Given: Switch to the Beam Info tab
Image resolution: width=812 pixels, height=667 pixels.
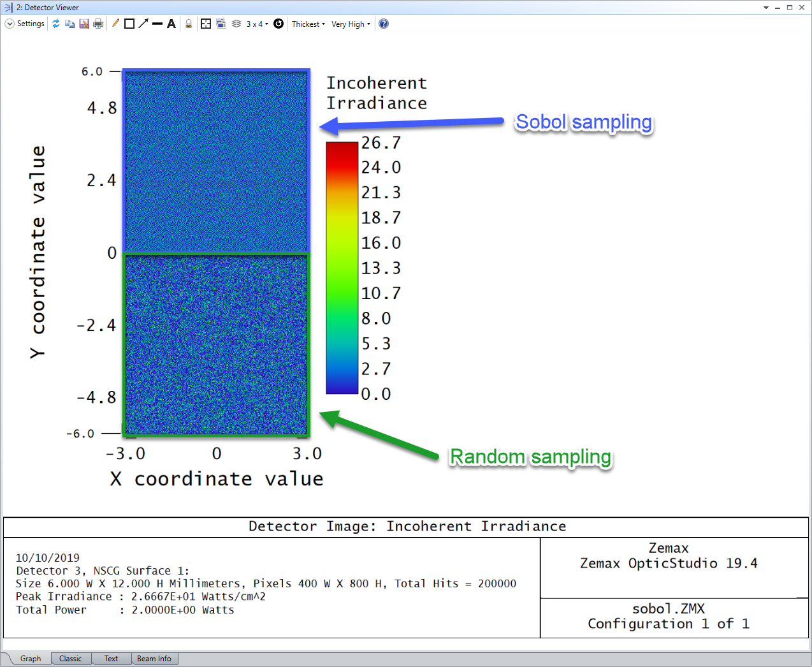Looking at the screenshot, I should coord(154,658).
